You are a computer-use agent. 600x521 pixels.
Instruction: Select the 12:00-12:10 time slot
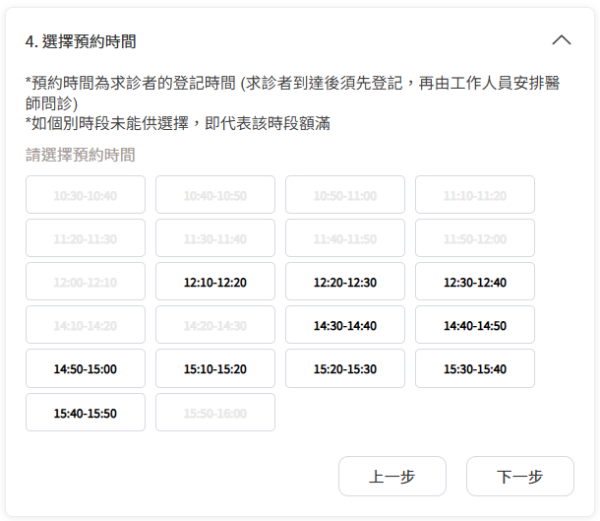(x=85, y=281)
